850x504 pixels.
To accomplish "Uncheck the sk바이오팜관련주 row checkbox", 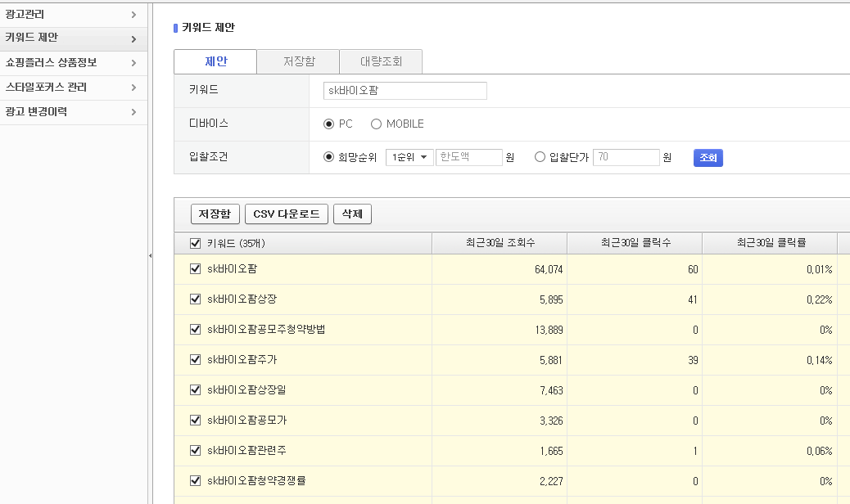I will click(196, 451).
